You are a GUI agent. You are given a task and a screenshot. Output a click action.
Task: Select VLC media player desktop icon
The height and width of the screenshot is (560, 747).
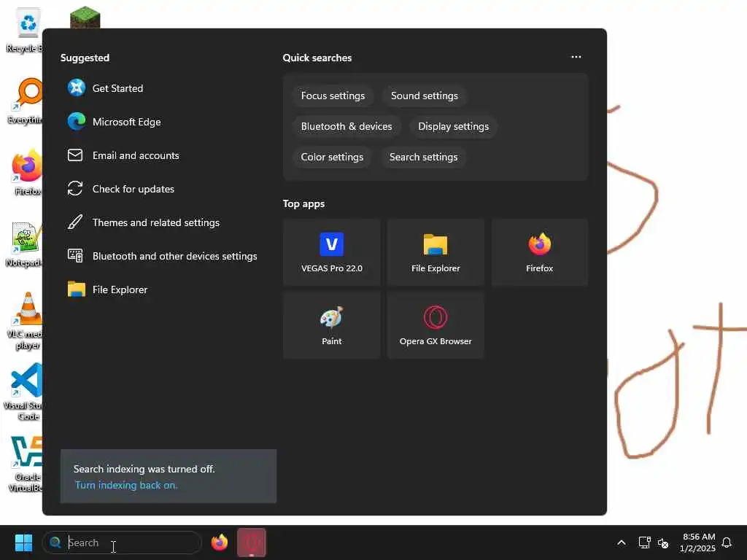coord(25,320)
